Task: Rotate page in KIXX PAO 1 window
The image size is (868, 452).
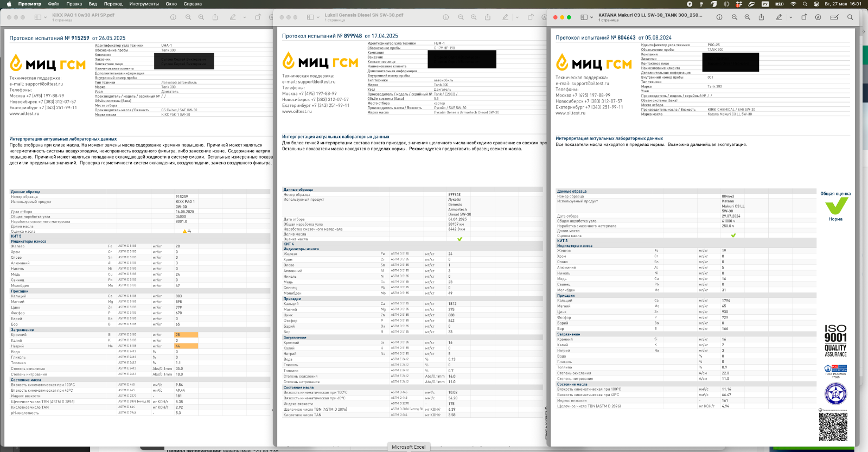Action: 258,17
